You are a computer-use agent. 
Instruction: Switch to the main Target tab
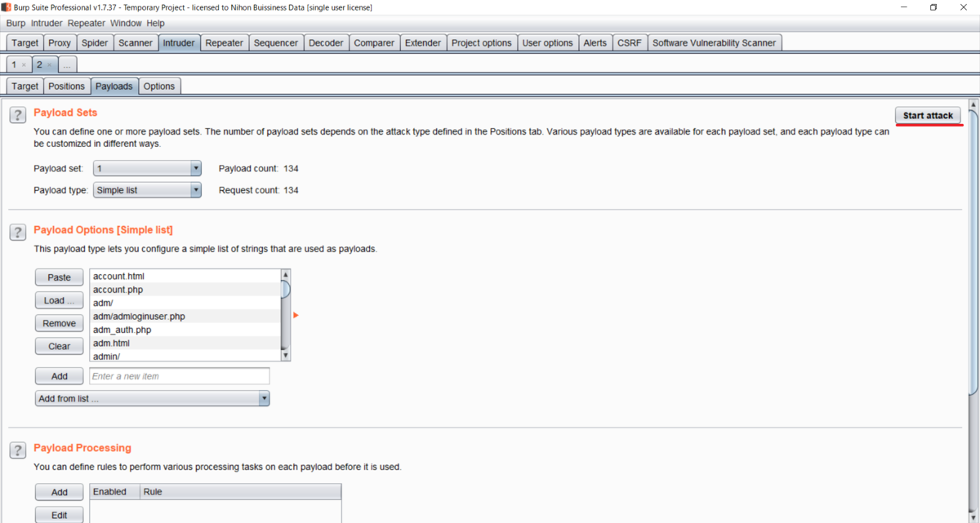(24, 42)
